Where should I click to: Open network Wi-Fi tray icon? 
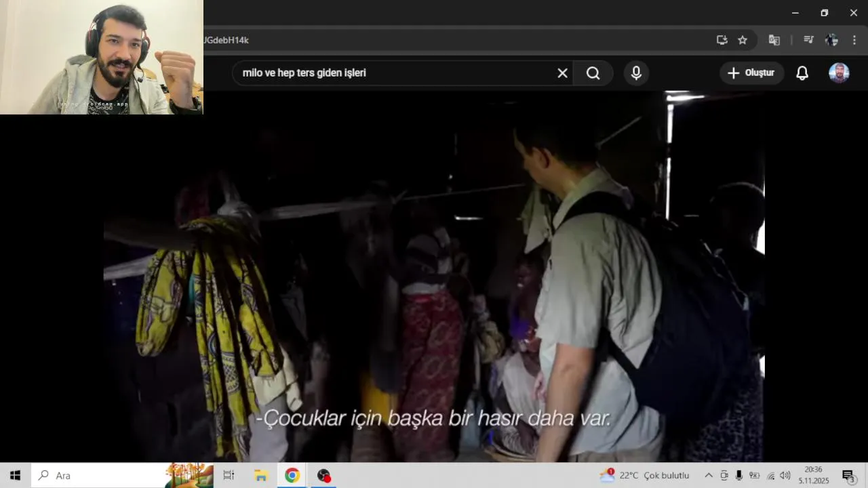pyautogui.click(x=770, y=475)
